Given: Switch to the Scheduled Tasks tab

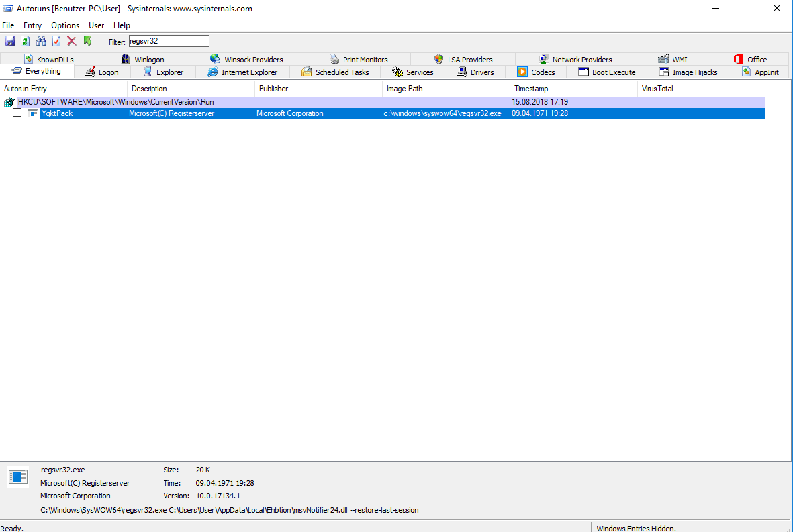Looking at the screenshot, I should (x=335, y=72).
